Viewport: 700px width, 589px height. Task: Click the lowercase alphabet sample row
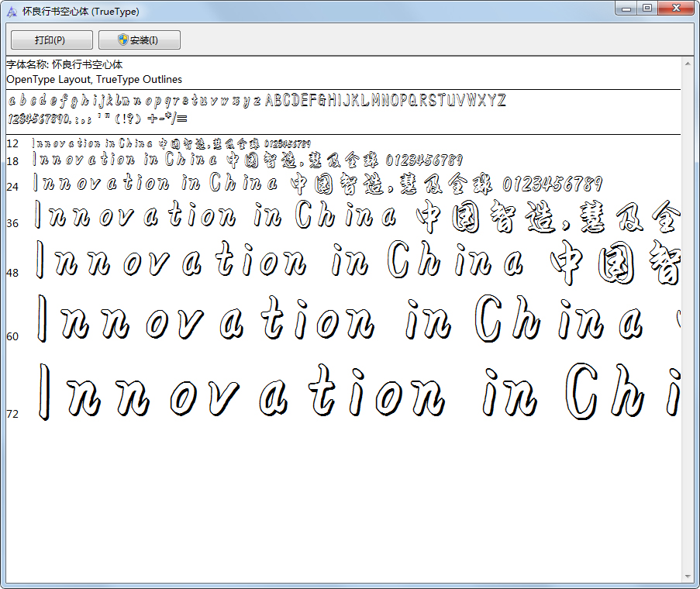click(134, 101)
